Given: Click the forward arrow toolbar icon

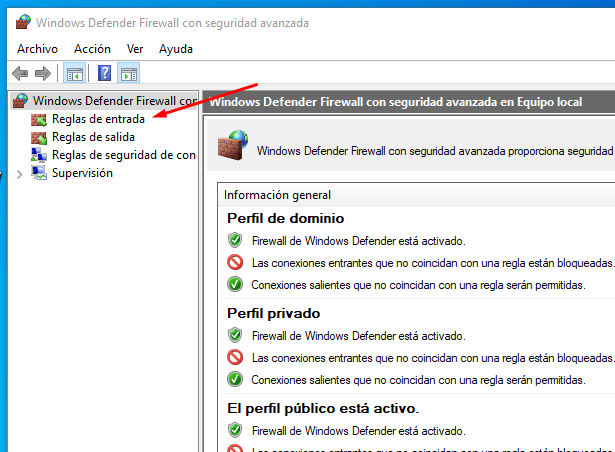Looking at the screenshot, I should [x=42, y=73].
